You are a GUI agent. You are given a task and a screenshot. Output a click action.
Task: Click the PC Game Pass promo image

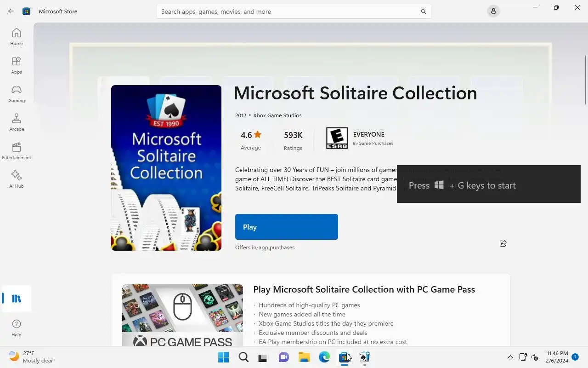[x=182, y=315]
